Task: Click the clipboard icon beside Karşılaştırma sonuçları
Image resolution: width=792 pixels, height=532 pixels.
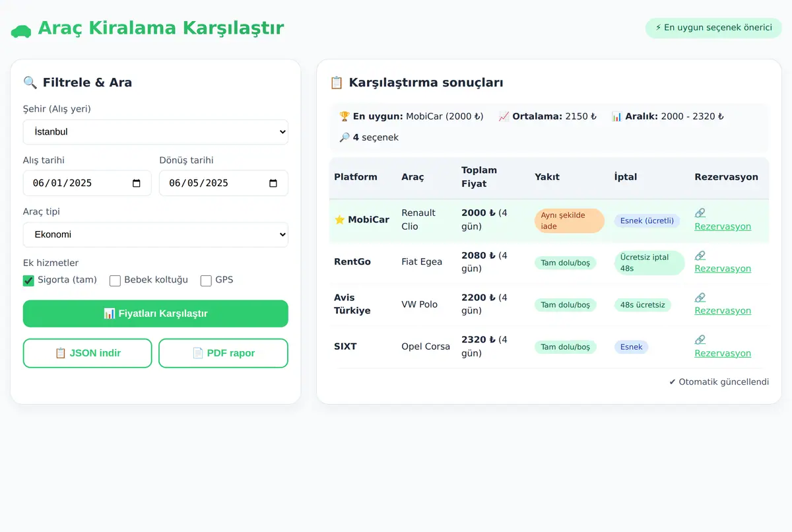Action: point(336,83)
